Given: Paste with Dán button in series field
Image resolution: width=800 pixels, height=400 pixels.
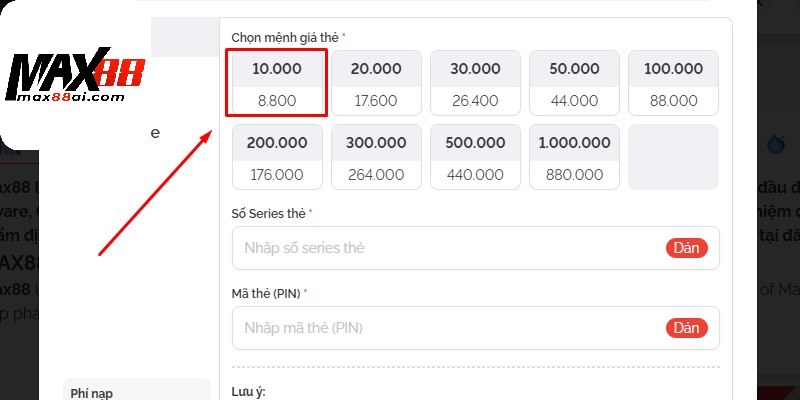Looking at the screenshot, I should tap(686, 248).
